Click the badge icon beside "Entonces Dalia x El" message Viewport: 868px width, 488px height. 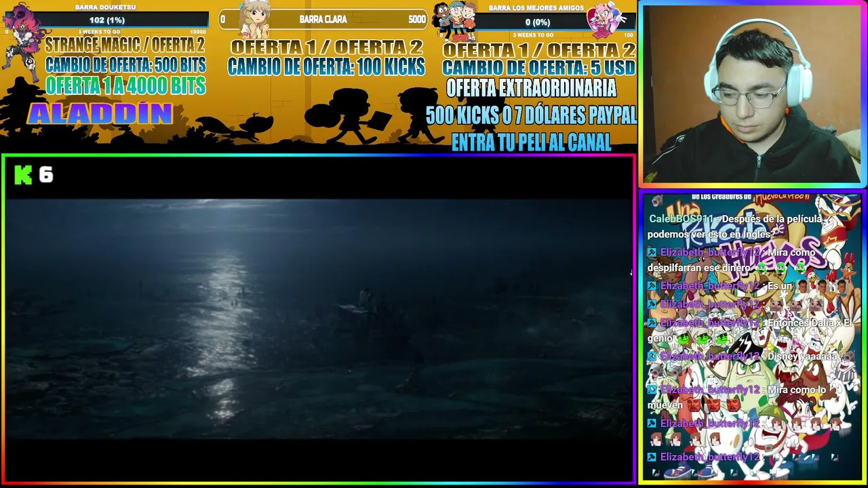652,323
